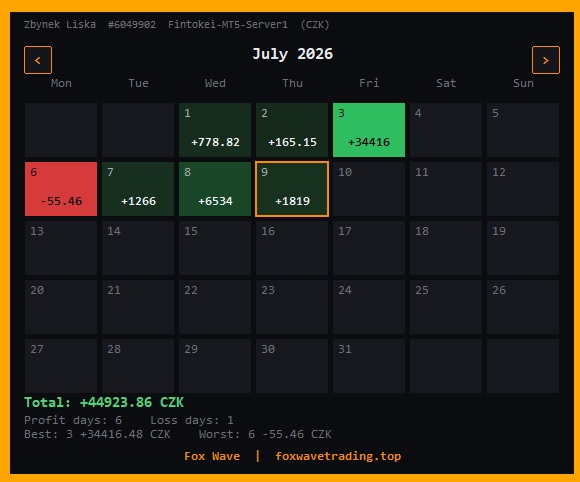Select day 27 in calendar
This screenshot has height=482, width=580.
(x=61, y=366)
